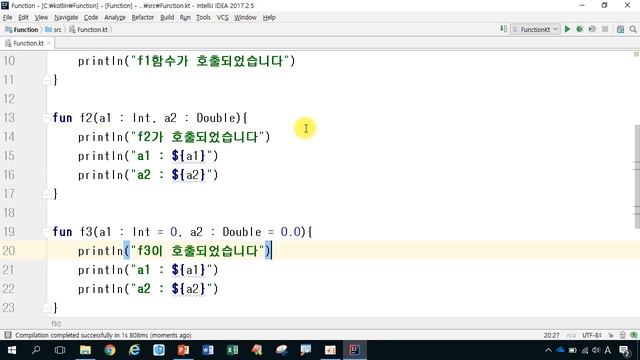Open the Refactor menu

(143, 18)
